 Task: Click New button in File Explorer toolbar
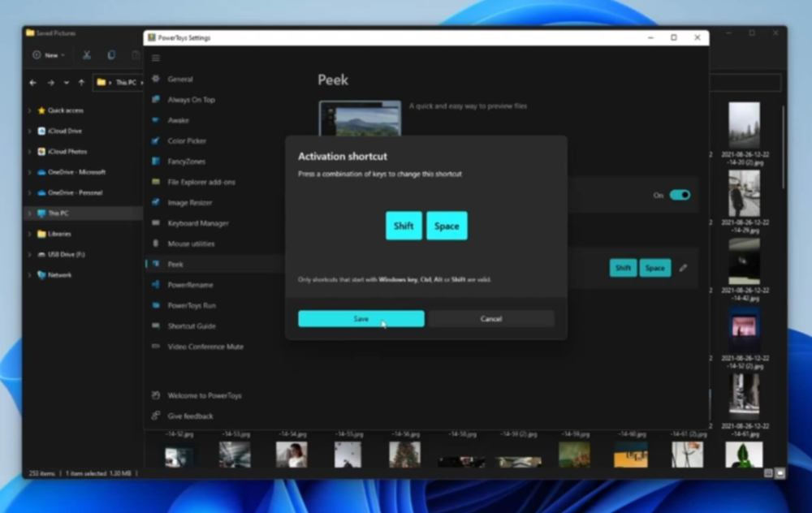49,55
